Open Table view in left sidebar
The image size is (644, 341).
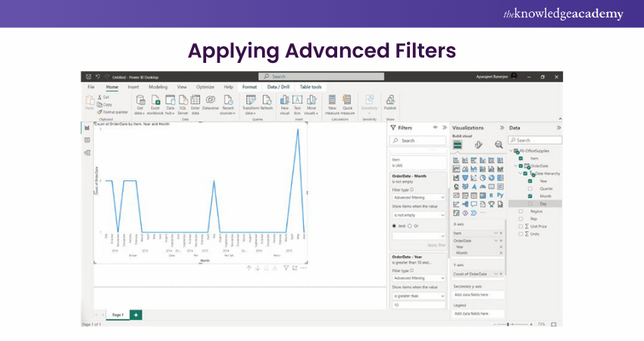pos(87,140)
